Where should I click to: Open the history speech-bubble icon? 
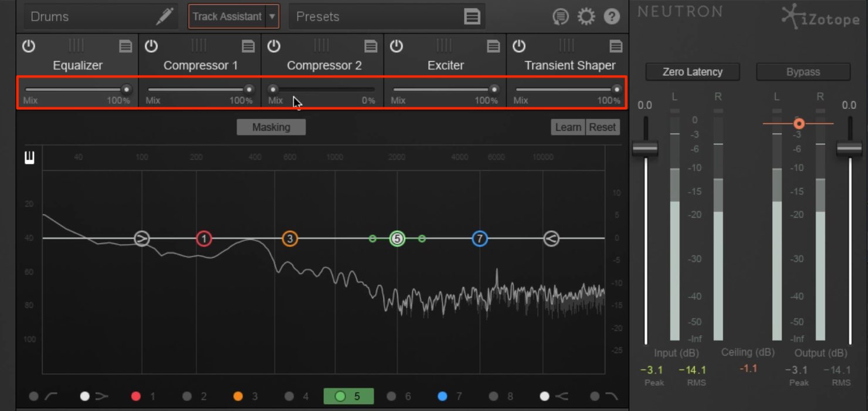(561, 17)
